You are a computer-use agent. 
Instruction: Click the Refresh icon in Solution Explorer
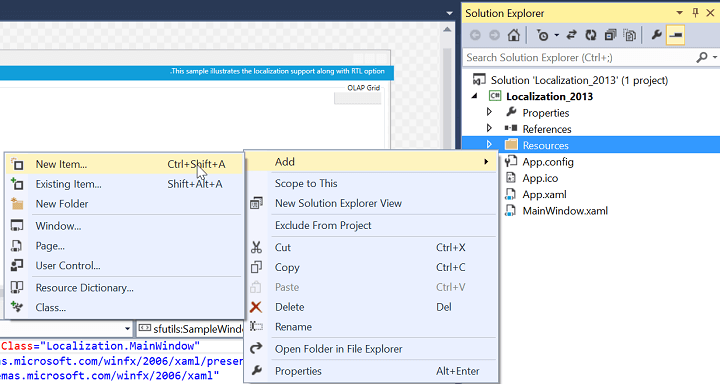[x=591, y=35]
